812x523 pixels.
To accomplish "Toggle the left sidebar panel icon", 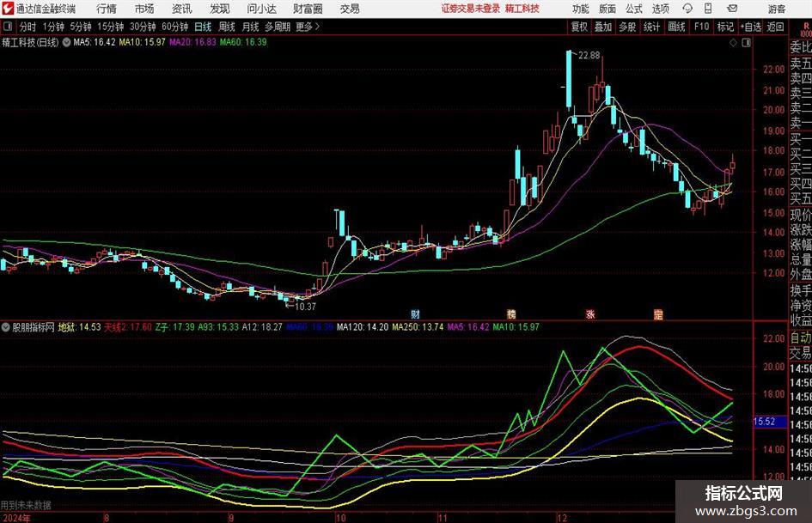I will click(x=8, y=27).
